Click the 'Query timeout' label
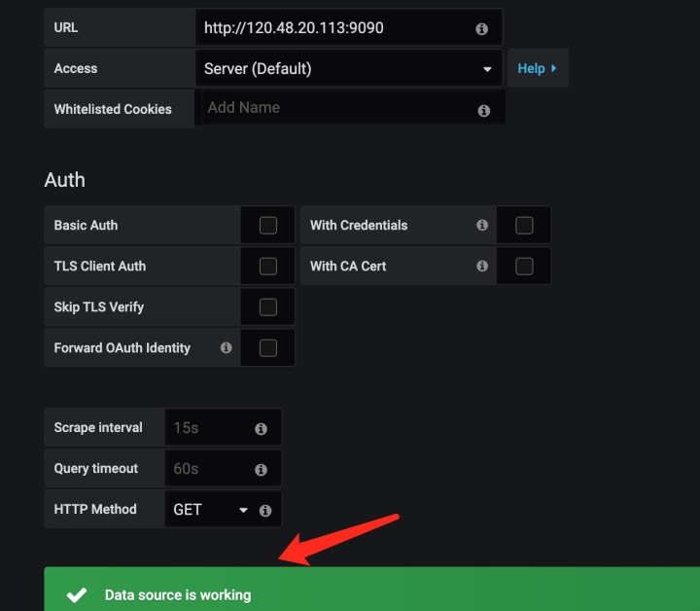The width and height of the screenshot is (700, 611). click(x=96, y=469)
